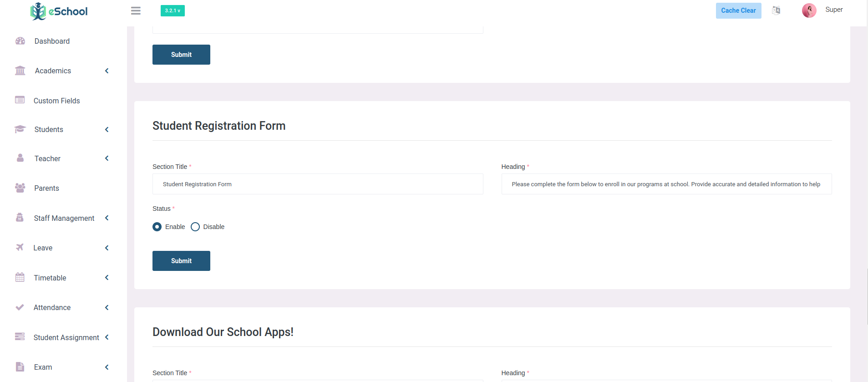The image size is (868, 382).
Task: Click the Custom Fields list icon
Action: tap(20, 100)
